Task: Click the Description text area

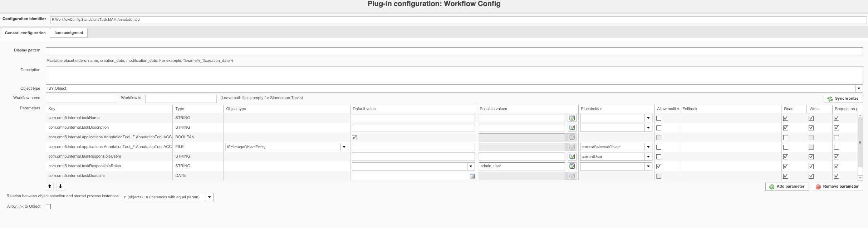Action: click(x=454, y=74)
